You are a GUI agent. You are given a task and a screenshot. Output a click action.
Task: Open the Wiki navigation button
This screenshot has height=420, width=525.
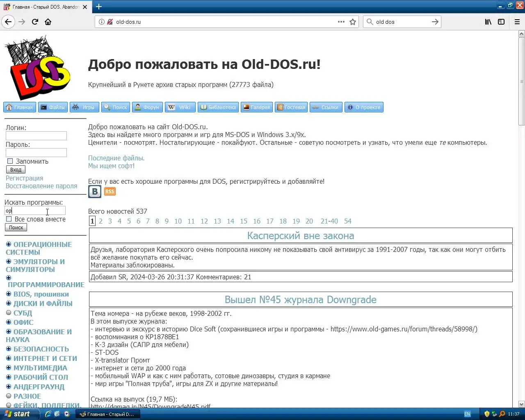tap(180, 107)
